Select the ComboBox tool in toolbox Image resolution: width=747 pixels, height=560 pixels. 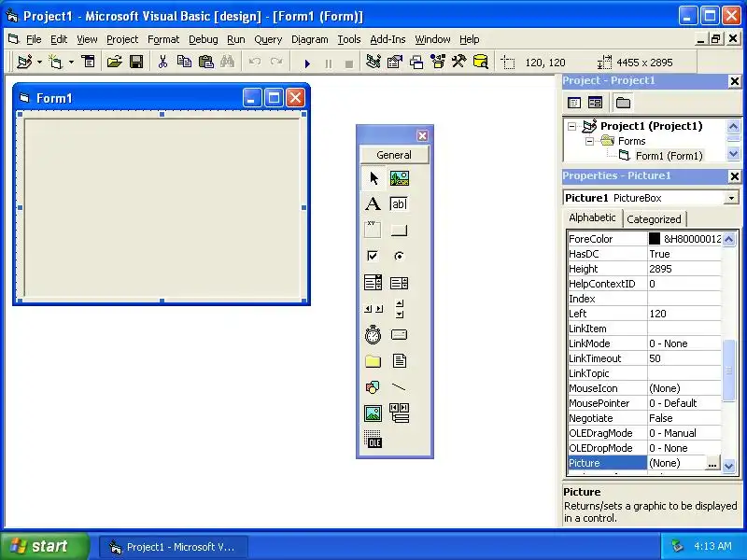(x=373, y=283)
